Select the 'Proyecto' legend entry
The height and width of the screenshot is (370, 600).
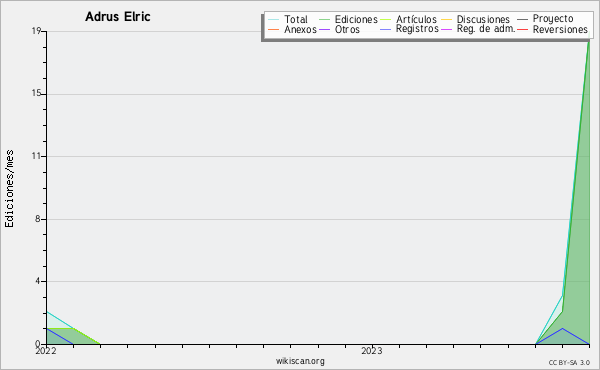click(553, 19)
